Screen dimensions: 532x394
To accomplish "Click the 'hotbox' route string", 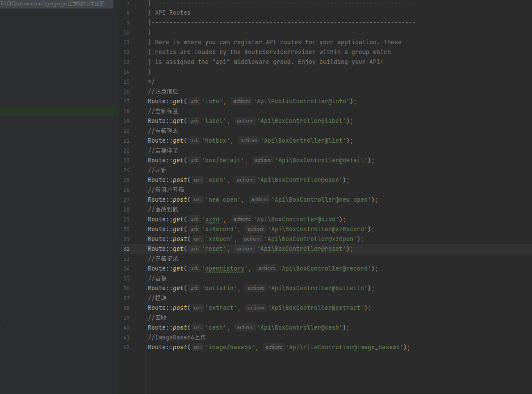I will coord(218,141).
